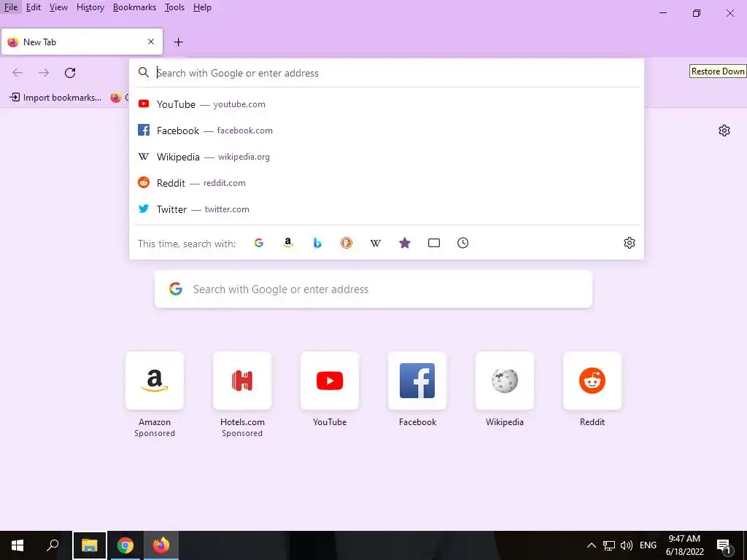This screenshot has width=747, height=560.
Task: Select YouTube suggestion youtube.com
Action: (387, 104)
